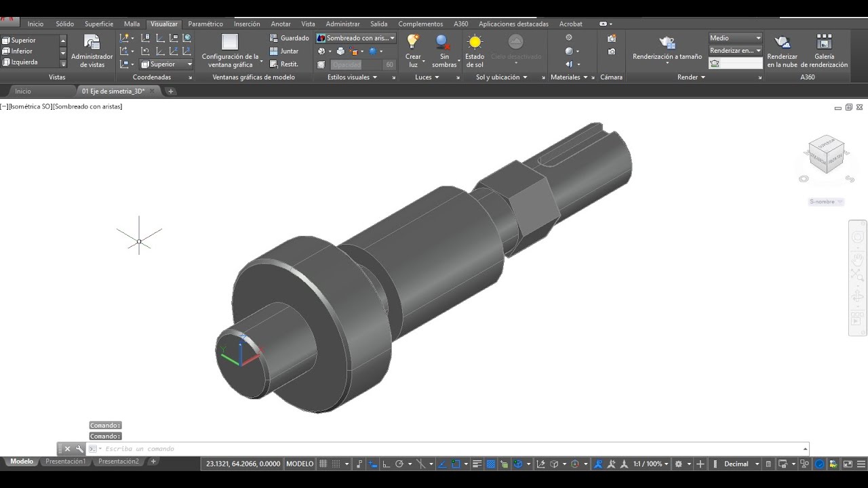Expand the Luces panel
The image size is (868, 488).
coord(427,77)
